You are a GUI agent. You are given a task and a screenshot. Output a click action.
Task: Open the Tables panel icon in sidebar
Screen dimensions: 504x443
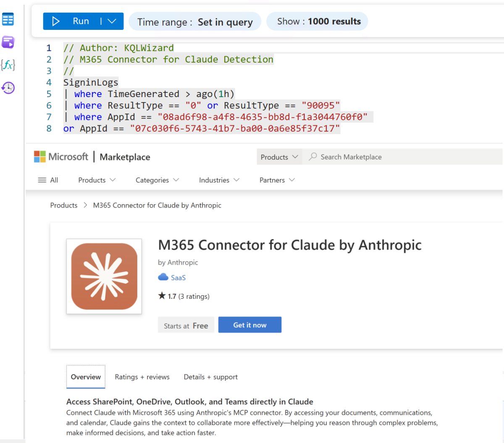[x=8, y=19]
